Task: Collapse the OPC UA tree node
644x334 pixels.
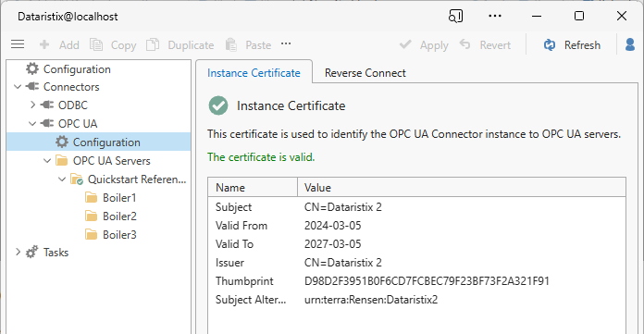Action: point(32,123)
